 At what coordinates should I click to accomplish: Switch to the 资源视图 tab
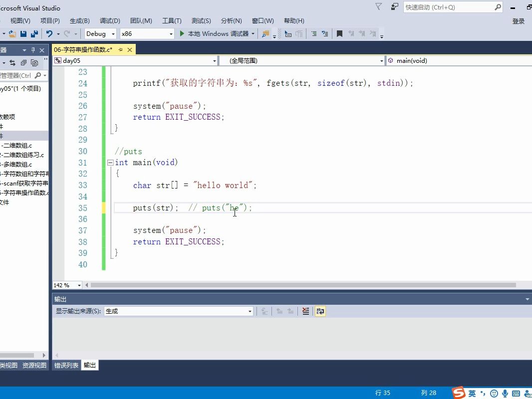coord(34,365)
